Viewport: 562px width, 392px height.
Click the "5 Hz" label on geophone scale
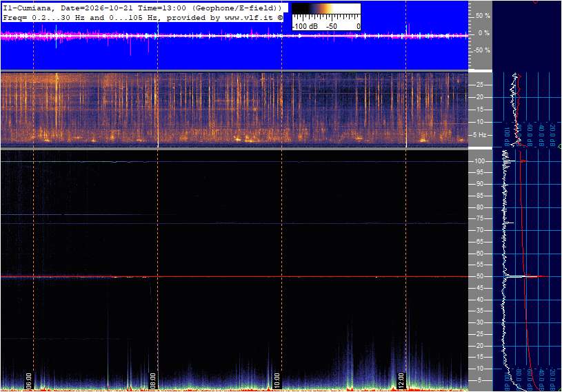click(480, 135)
